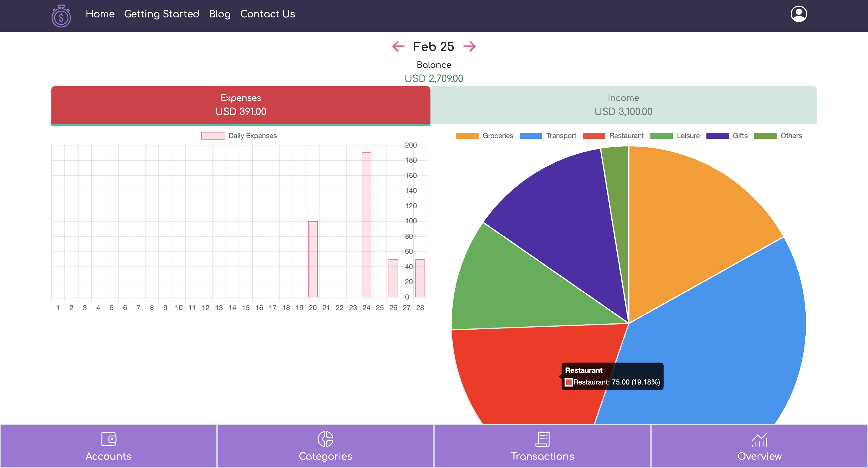Click the day 20 expense bar
This screenshot has width=868, height=468.
(313, 259)
